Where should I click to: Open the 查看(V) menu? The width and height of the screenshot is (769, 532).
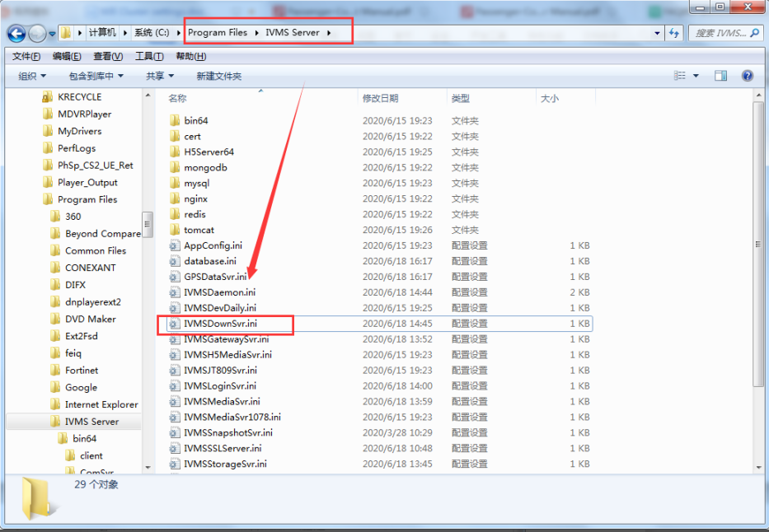click(108, 56)
